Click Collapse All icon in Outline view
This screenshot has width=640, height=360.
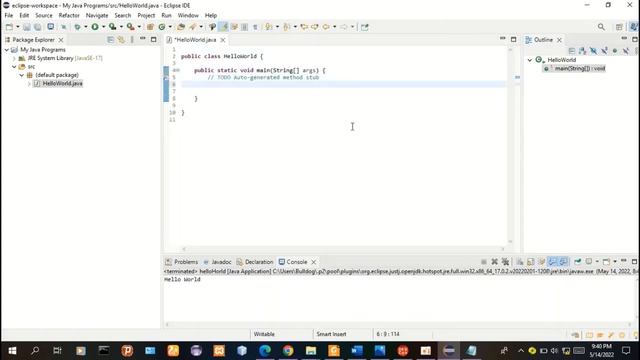click(x=571, y=51)
